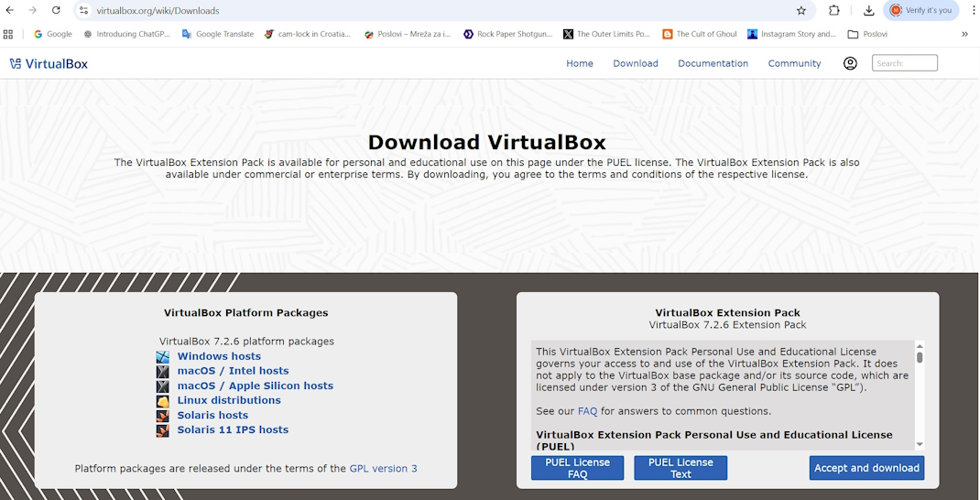Open the Extensions puzzle icon
This screenshot has width=980, height=500.
point(833,10)
